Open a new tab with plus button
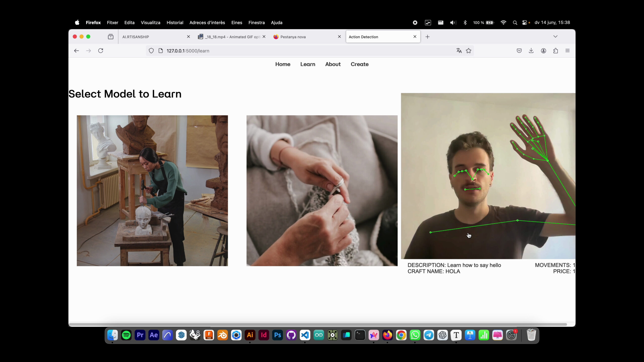Image resolution: width=644 pixels, height=362 pixels. 427,37
